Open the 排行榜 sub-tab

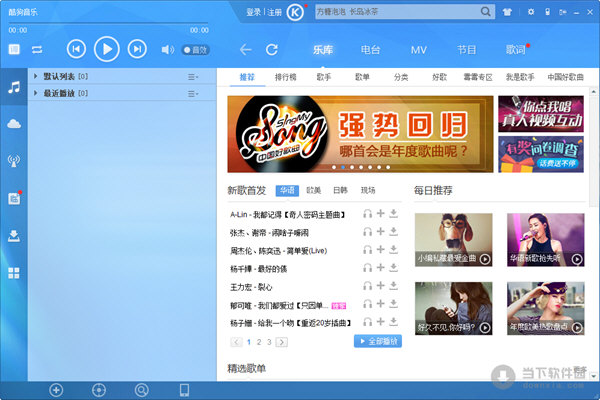click(x=285, y=77)
